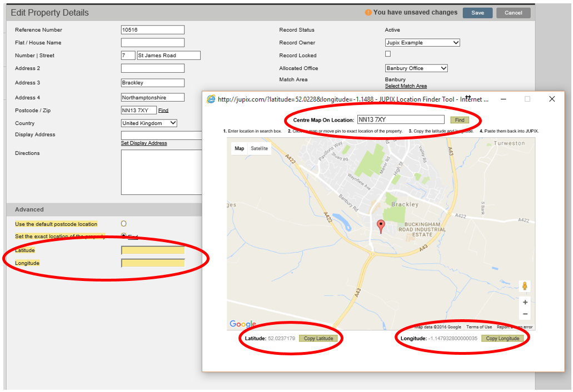Open the Country dropdown
573x392 pixels.
pyautogui.click(x=149, y=123)
